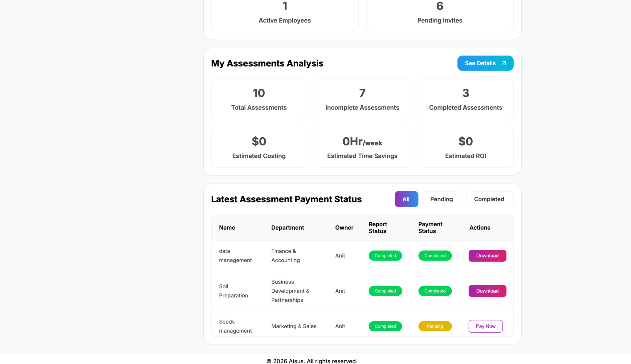This screenshot has height=364, width=631.
Task: Click the Estimated ROI card
Action: [x=465, y=147]
